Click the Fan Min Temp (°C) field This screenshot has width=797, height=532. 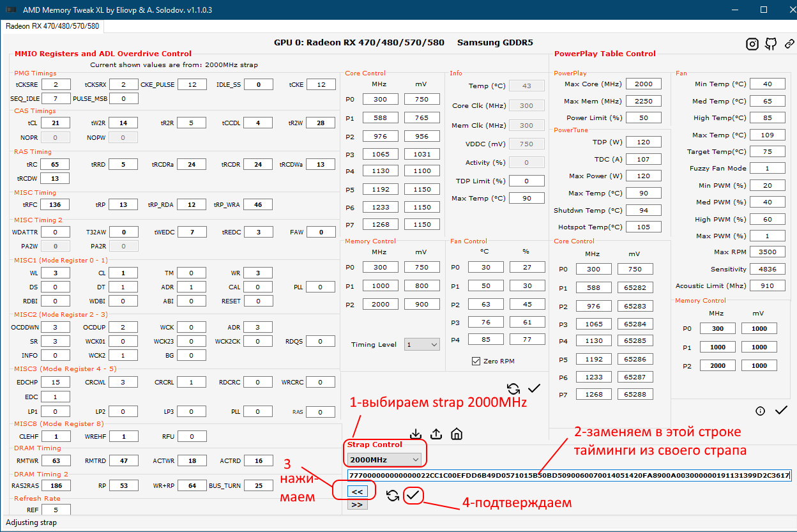click(768, 84)
